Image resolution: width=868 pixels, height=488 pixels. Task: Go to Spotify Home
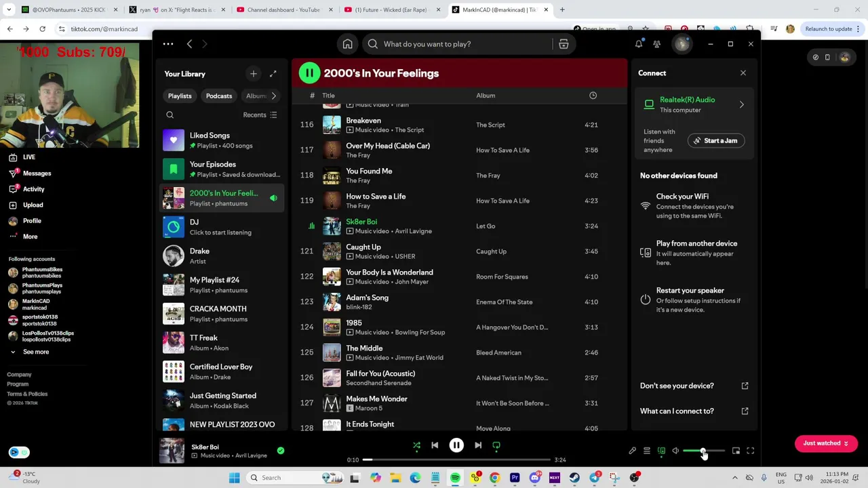tap(347, 44)
